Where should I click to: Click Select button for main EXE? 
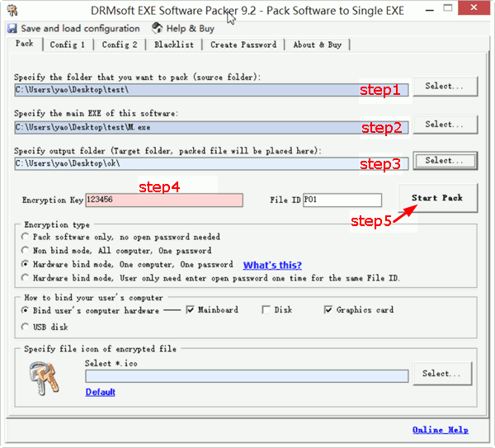point(445,125)
